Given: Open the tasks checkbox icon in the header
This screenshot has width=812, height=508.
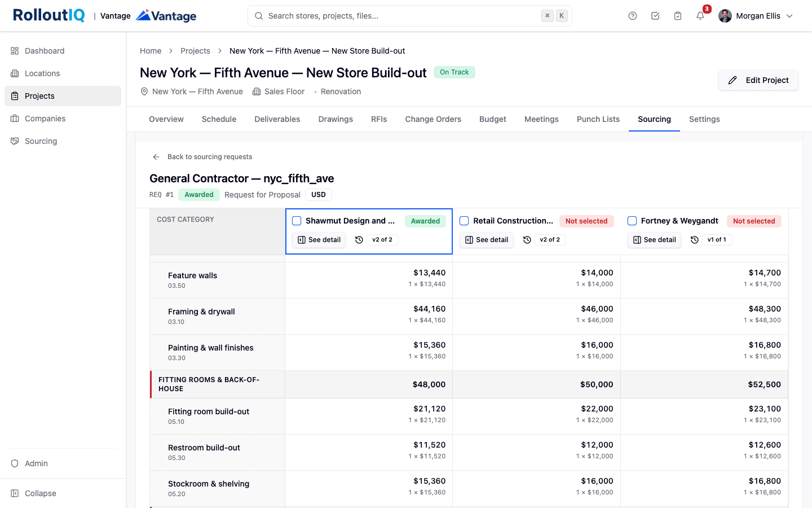Looking at the screenshot, I should coord(655,16).
